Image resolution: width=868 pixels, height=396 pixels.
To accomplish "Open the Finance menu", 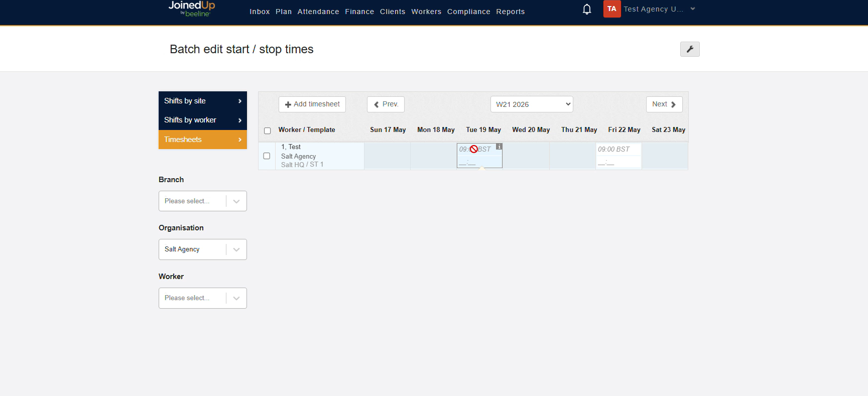I will 359,12.
